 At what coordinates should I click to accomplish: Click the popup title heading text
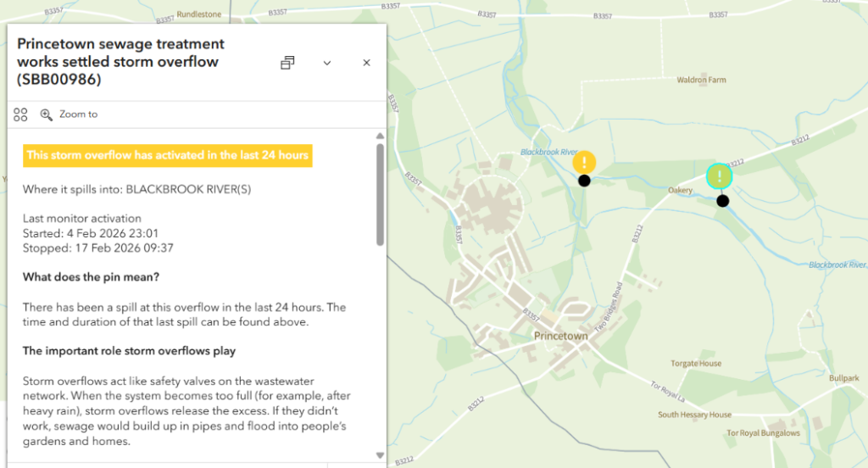120,61
